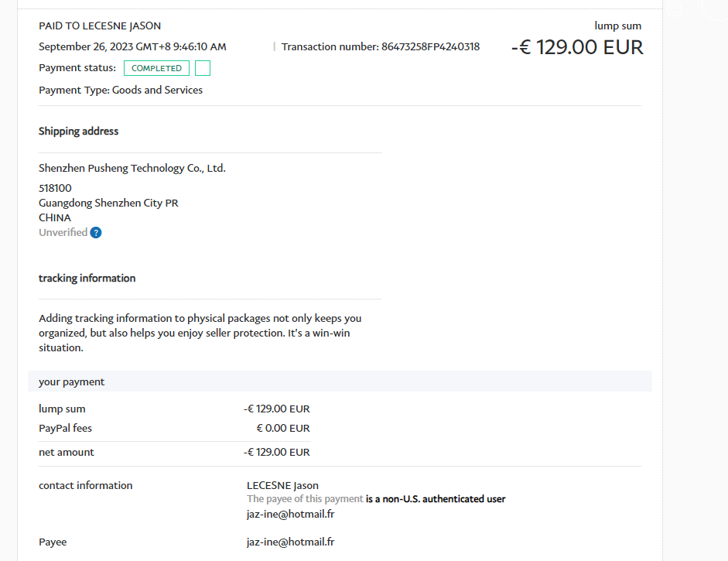Click the jaz-ine@hotmail.fr email under contact information

[x=290, y=514]
